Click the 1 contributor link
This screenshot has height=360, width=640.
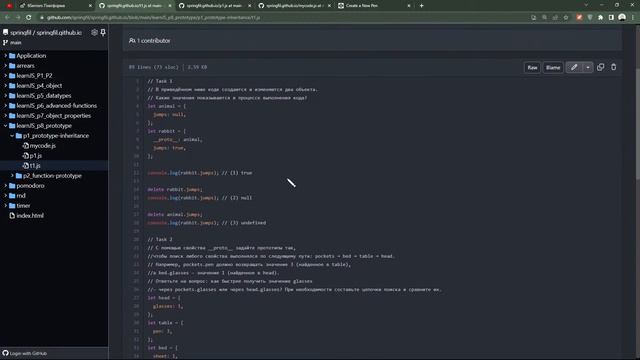pos(150,40)
